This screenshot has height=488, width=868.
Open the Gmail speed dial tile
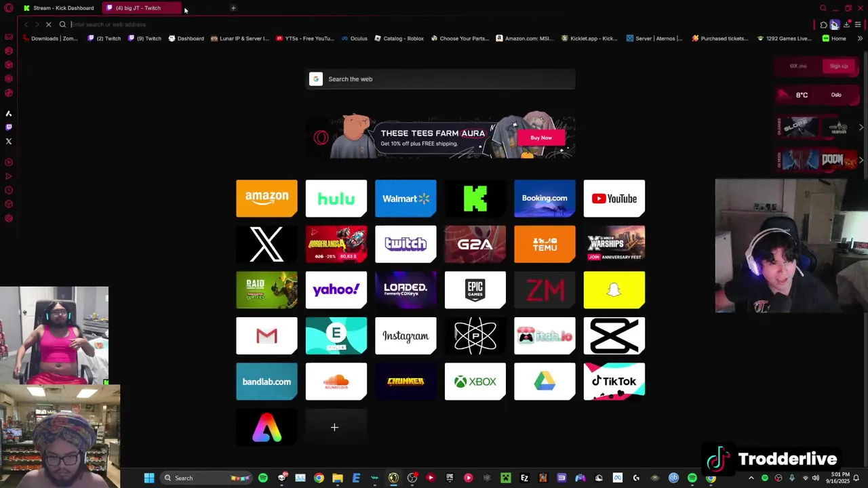point(267,335)
